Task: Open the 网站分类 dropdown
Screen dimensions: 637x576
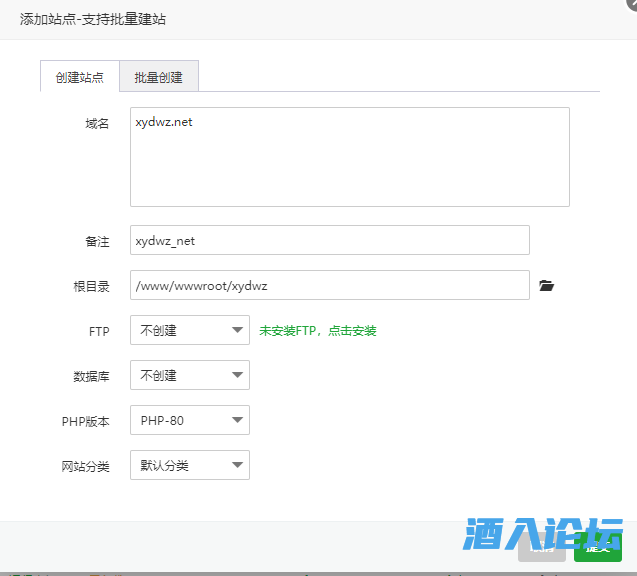Action: pyautogui.click(x=190, y=465)
